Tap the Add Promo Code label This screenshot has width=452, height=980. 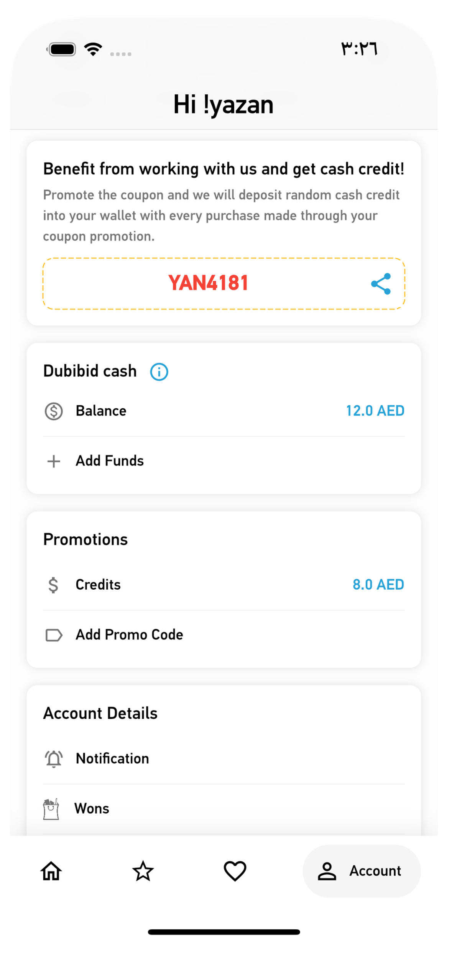coord(129,635)
